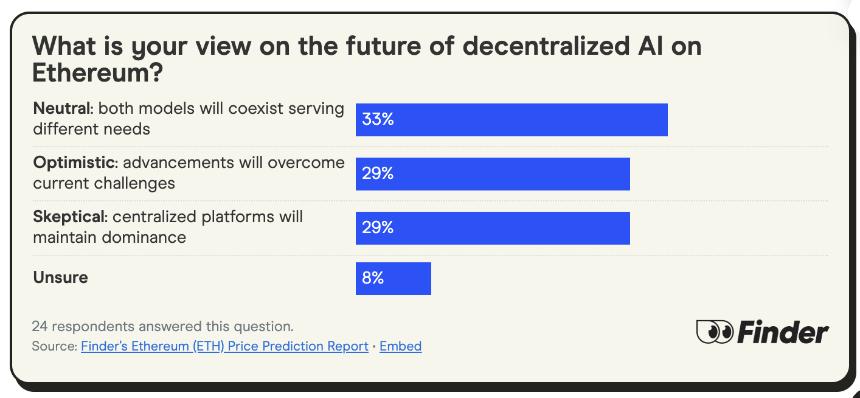Click the 33% value text
Viewport: 860px width, 398px height.
(377, 120)
